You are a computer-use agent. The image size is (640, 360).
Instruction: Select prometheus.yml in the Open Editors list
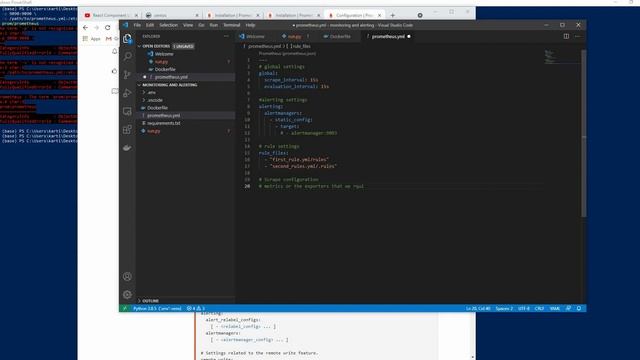[171, 77]
